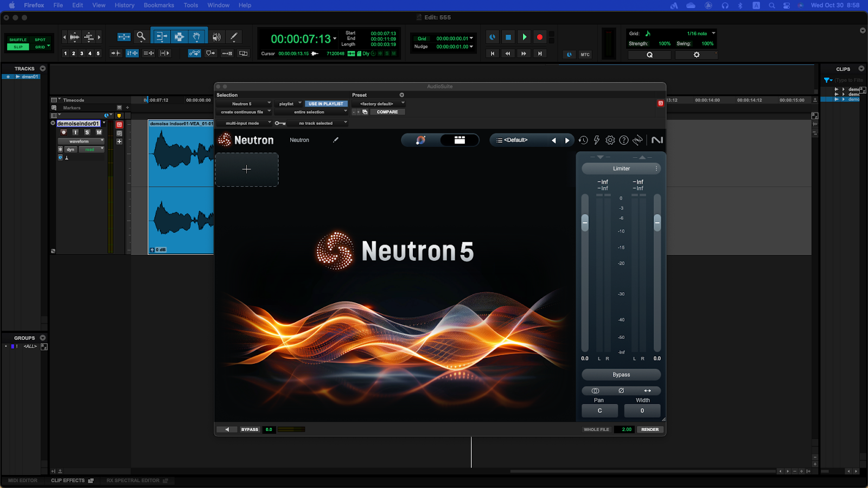Click swap channels arrow icon in Neutron
Viewport: 868px width, 488px height.
click(x=647, y=391)
